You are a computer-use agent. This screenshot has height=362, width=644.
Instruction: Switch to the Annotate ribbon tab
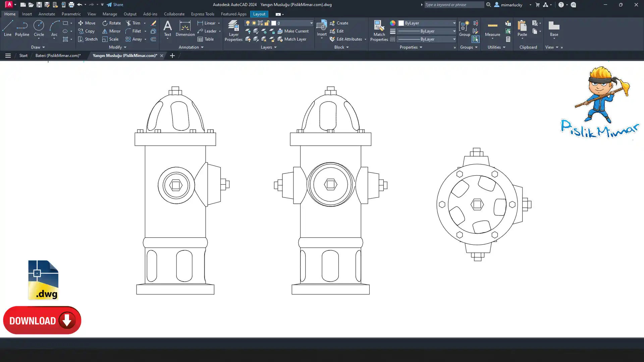pyautogui.click(x=47, y=14)
